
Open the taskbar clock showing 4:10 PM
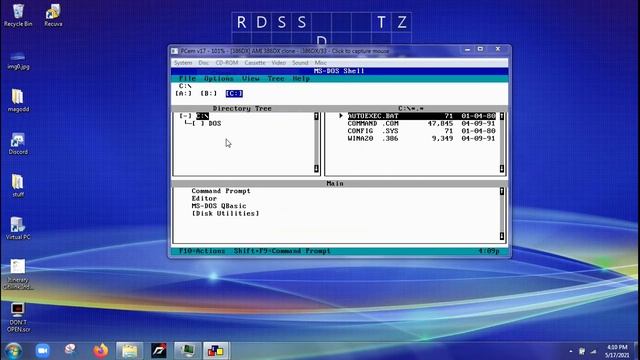[617, 351]
